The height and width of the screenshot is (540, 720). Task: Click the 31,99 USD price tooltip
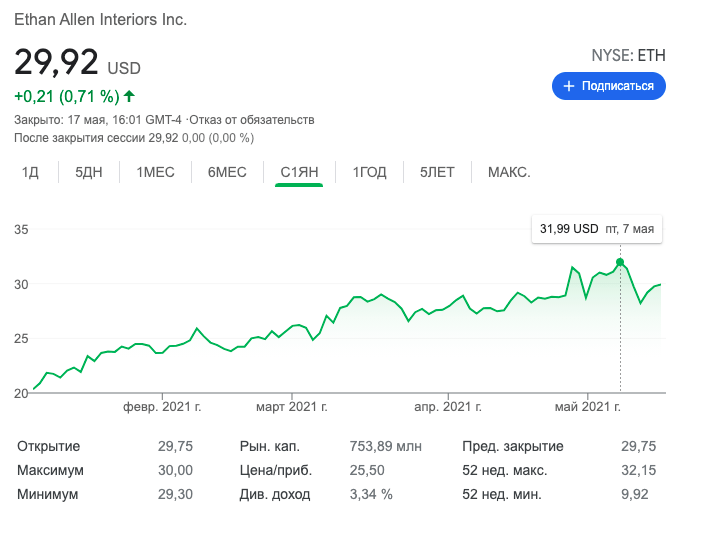[597, 229]
